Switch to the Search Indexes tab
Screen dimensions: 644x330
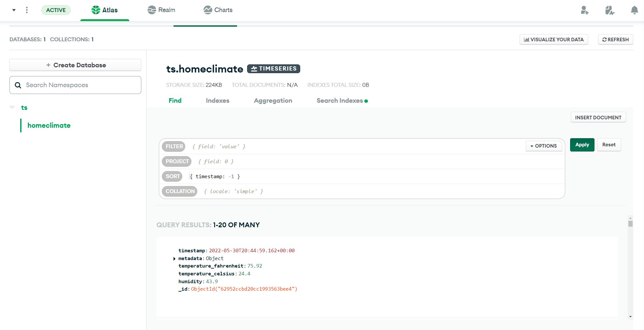coord(340,100)
